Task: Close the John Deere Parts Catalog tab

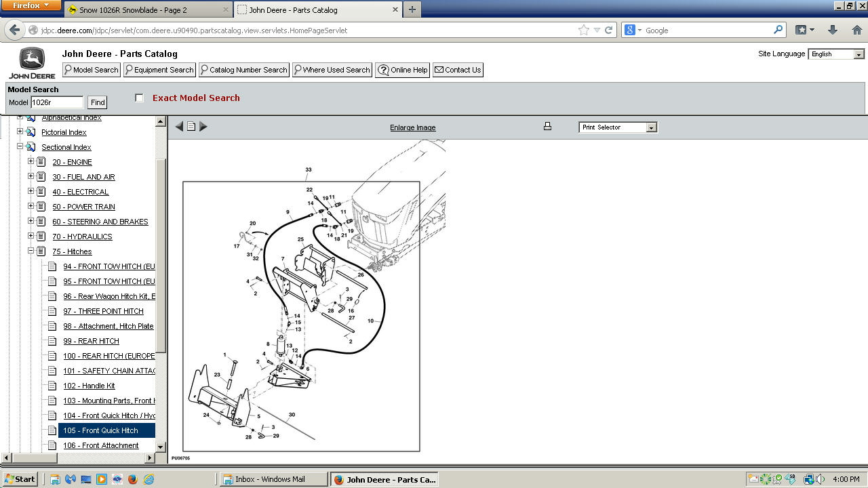Action: 395,10
